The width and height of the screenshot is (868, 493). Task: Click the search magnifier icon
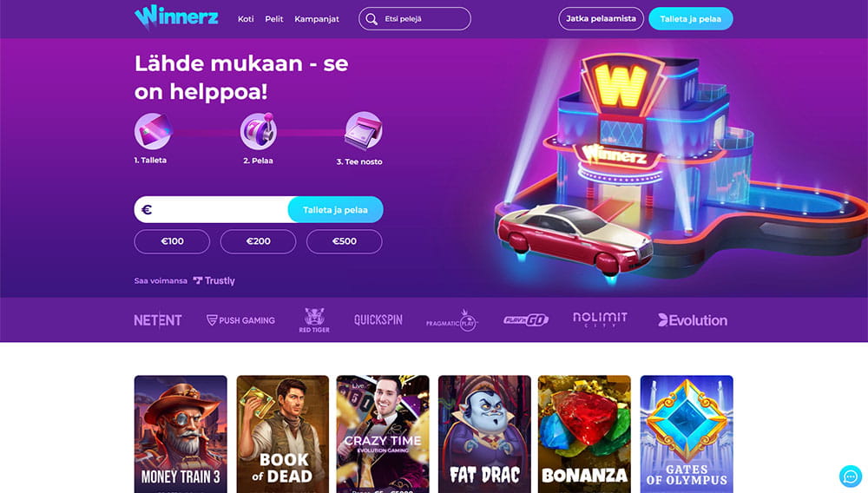pyautogui.click(x=372, y=19)
